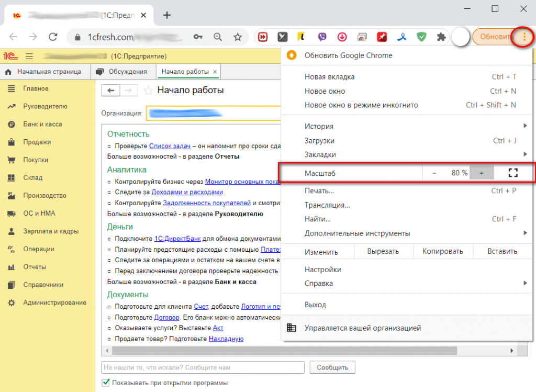536x392 pixels.
Task: Open the Список задач link
Action: (x=169, y=147)
